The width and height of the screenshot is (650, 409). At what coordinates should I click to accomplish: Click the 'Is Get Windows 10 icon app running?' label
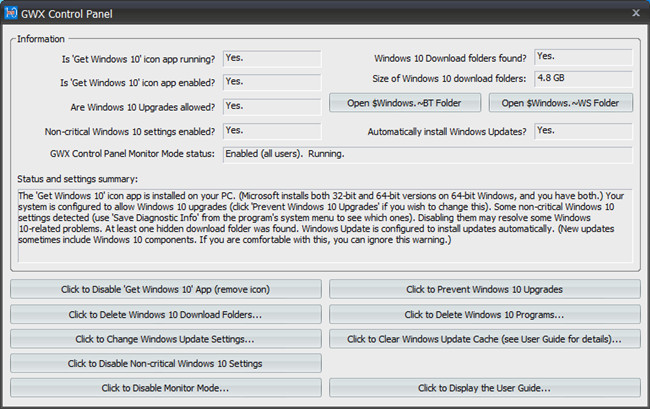tap(138, 59)
